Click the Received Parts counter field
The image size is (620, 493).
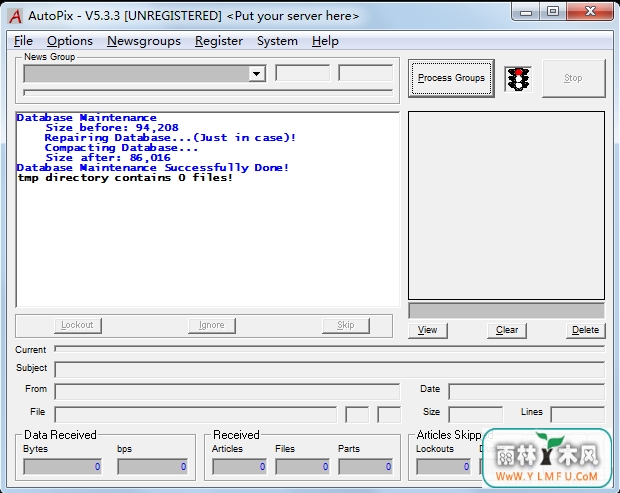click(x=366, y=467)
